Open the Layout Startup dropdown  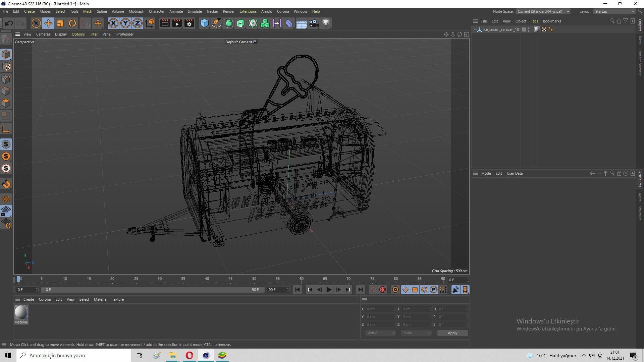(614, 11)
